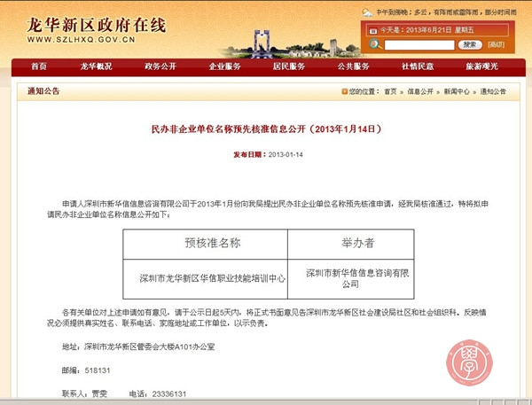Open the 公共服务 menu item

coord(353,66)
